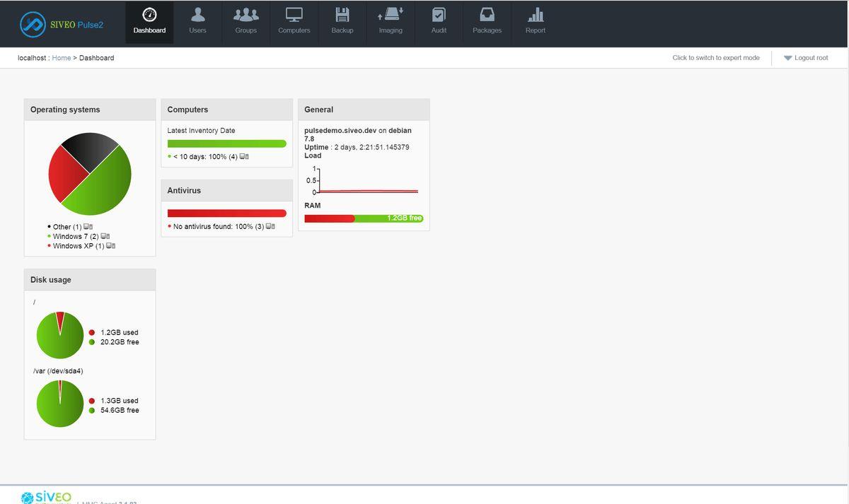Click the pulsedemo.siveo.dev hostname text
Screen dimensions: 849x504
pyautogui.click(x=340, y=131)
